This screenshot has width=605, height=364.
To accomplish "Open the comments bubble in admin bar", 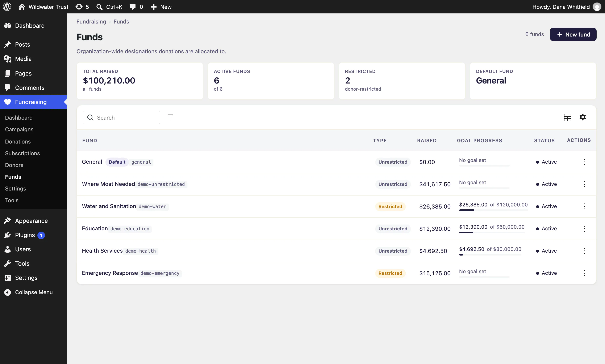I will tap(136, 7).
